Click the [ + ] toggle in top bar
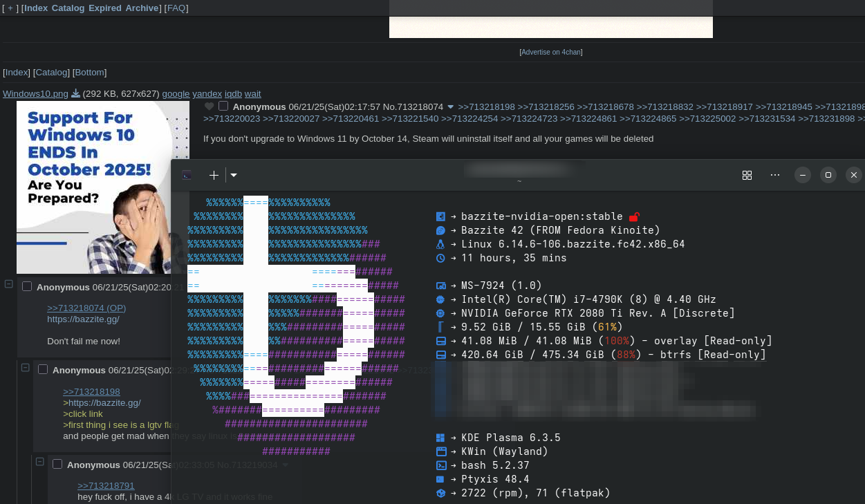Screen dimensions: 865x504 click(x=10, y=8)
